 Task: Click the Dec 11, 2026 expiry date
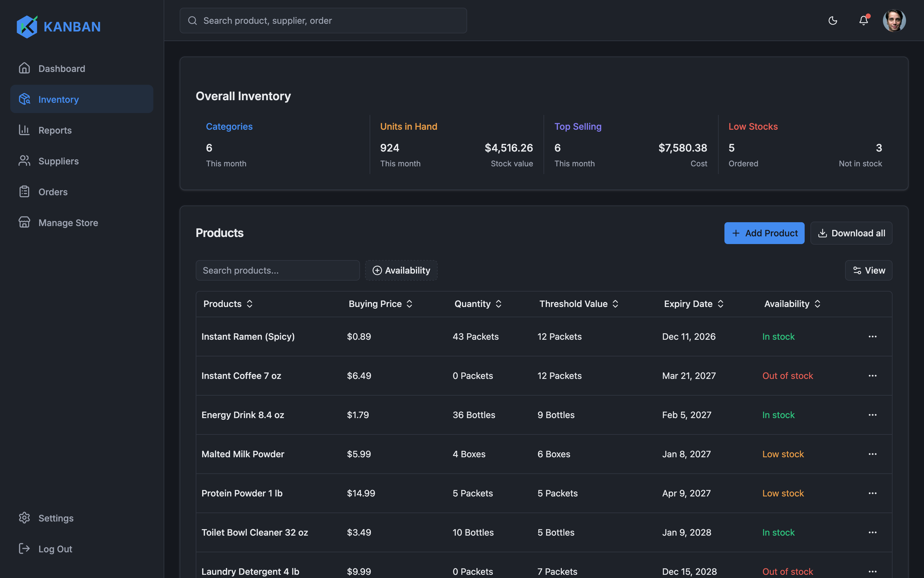point(689,337)
